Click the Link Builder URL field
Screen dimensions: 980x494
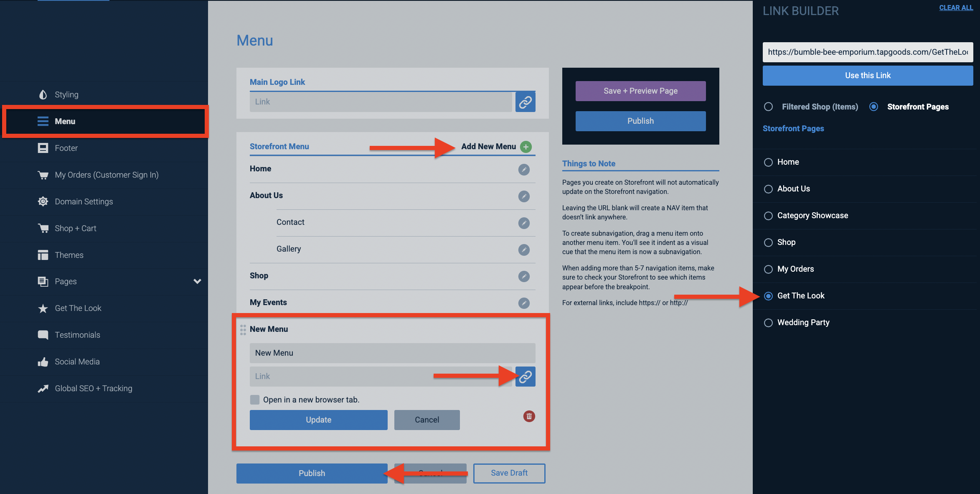(x=868, y=52)
